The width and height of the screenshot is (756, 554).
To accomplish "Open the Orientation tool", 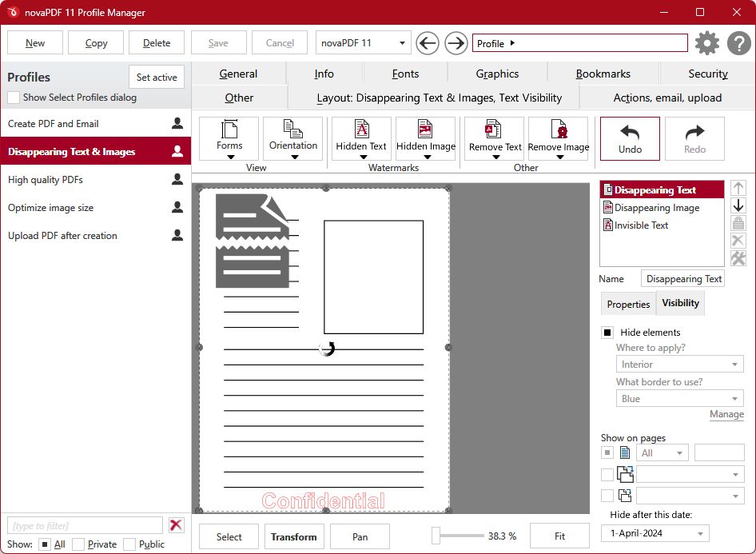I will (x=293, y=138).
